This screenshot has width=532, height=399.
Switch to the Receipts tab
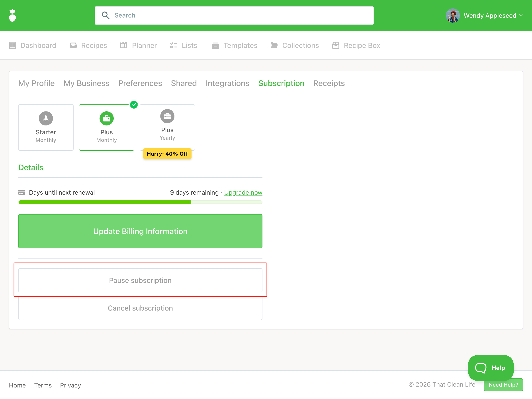pos(329,83)
